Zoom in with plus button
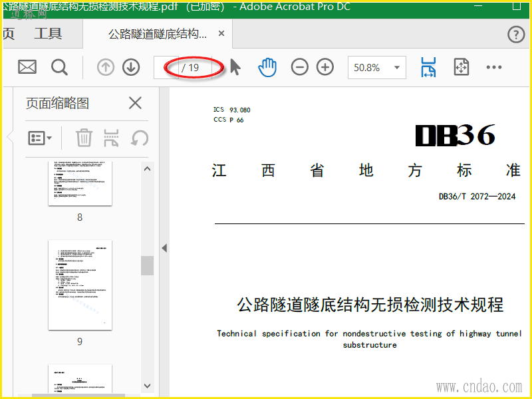Viewport: 532px width, 399px height. [x=325, y=67]
